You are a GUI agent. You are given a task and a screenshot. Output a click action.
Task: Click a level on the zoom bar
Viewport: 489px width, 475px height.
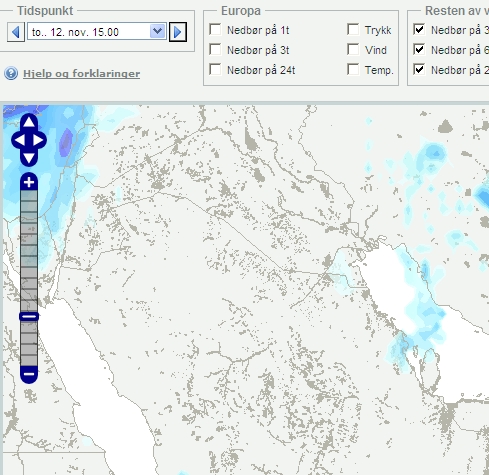point(29,251)
